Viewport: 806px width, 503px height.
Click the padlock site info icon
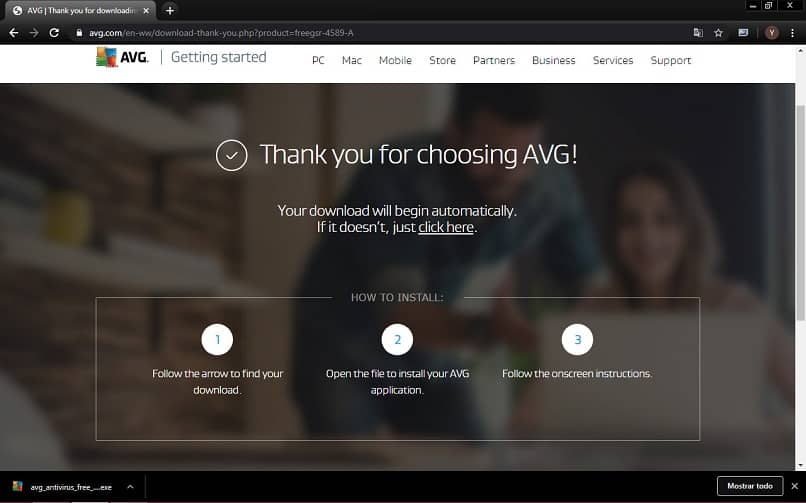click(x=79, y=33)
